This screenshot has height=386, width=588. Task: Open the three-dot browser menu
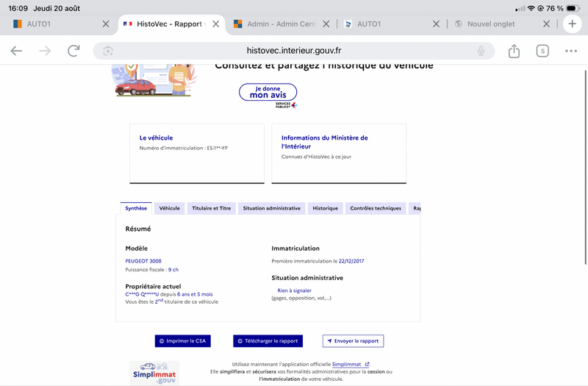[571, 51]
